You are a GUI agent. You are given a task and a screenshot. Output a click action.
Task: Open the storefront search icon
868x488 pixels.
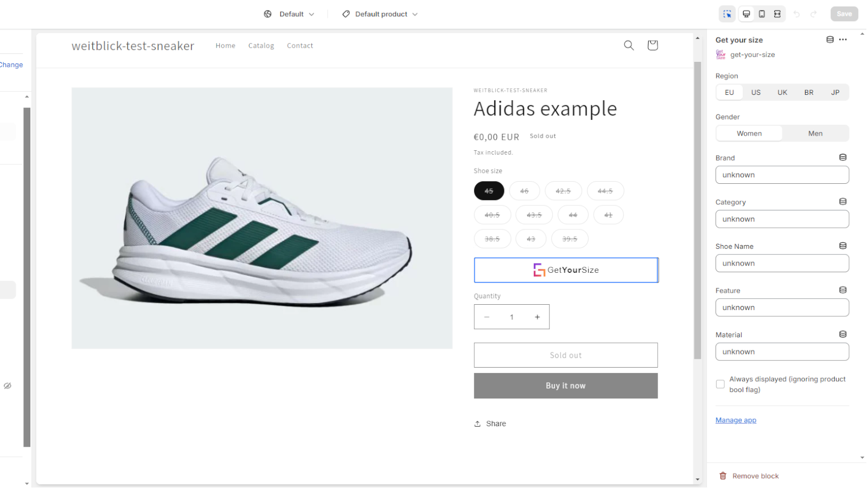click(x=629, y=46)
